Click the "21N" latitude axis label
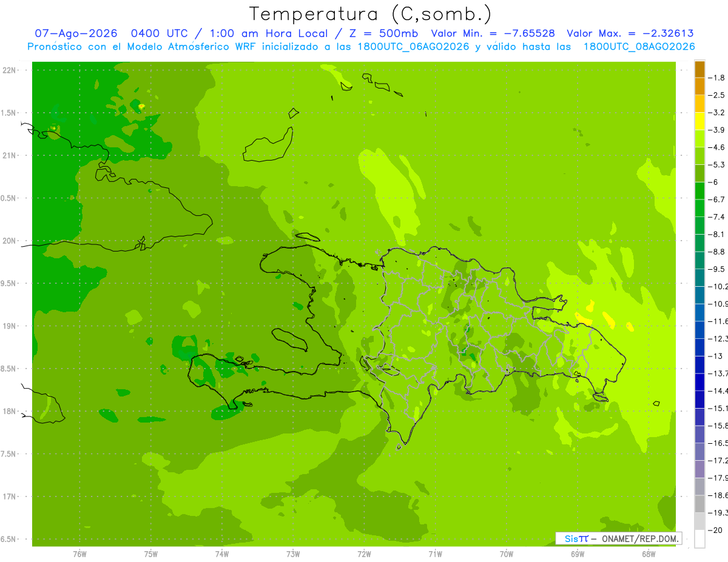 coord(10,156)
